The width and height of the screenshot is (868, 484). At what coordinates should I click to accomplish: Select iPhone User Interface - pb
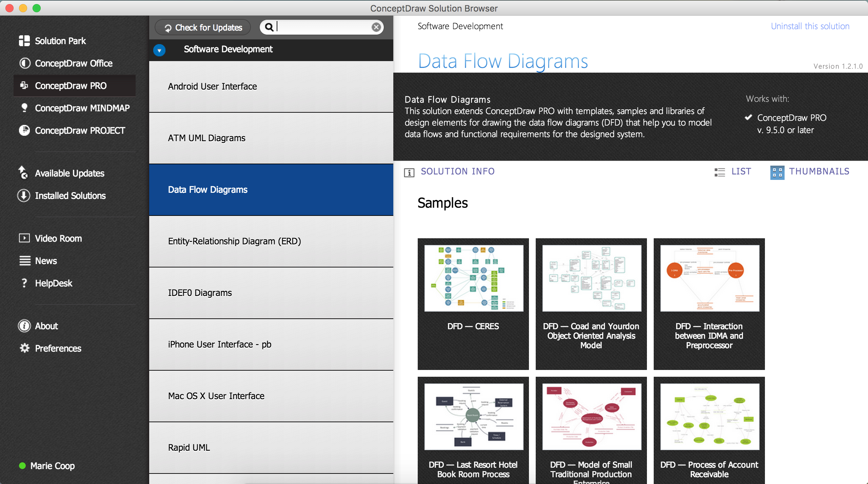[x=271, y=345]
